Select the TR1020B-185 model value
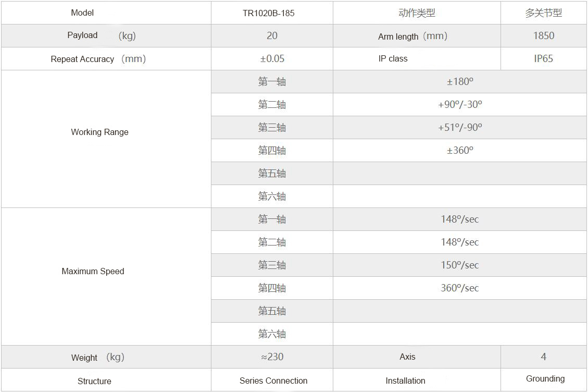 (269, 13)
